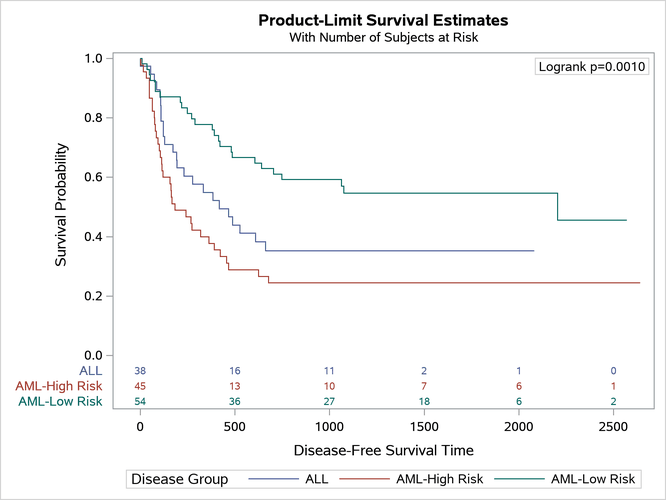Click the AML-High Risk at-risk row label
This screenshot has height=500, width=666.
59,386
